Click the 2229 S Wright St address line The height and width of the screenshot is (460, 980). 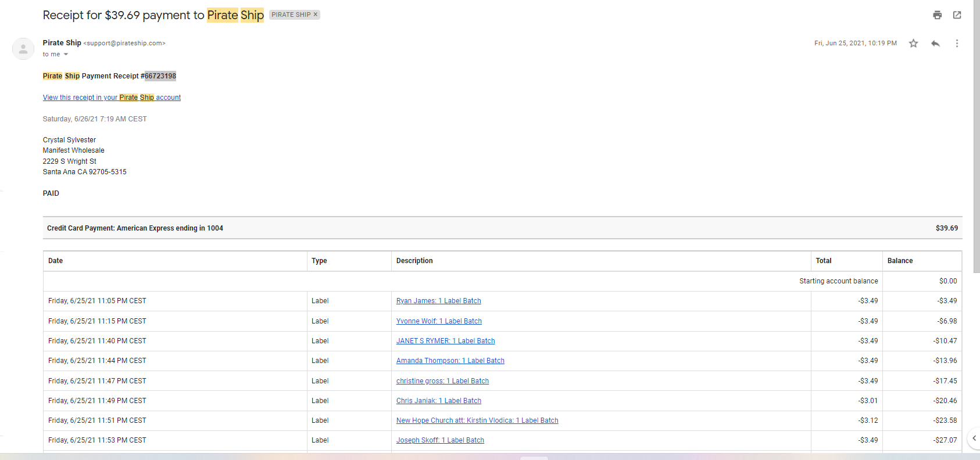point(70,161)
